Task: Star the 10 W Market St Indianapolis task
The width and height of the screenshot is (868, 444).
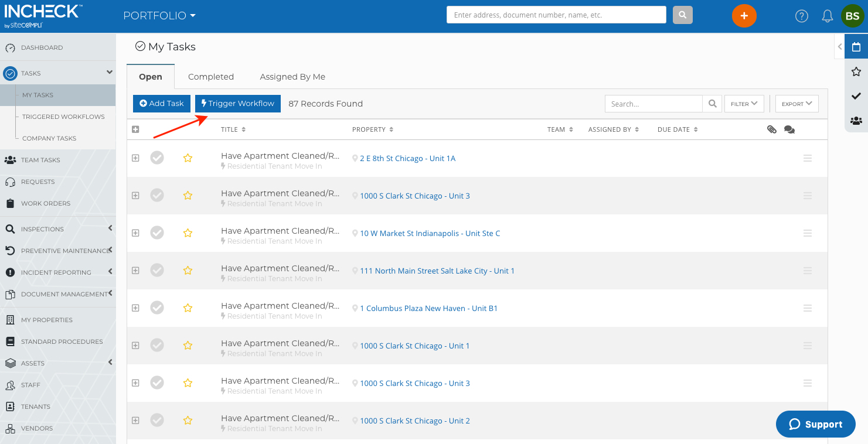Action: (188, 233)
